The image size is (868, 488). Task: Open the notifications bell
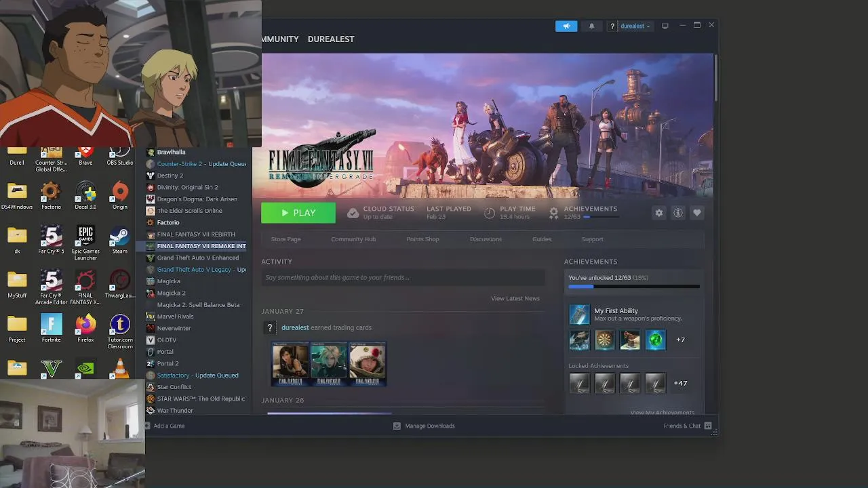tap(591, 26)
